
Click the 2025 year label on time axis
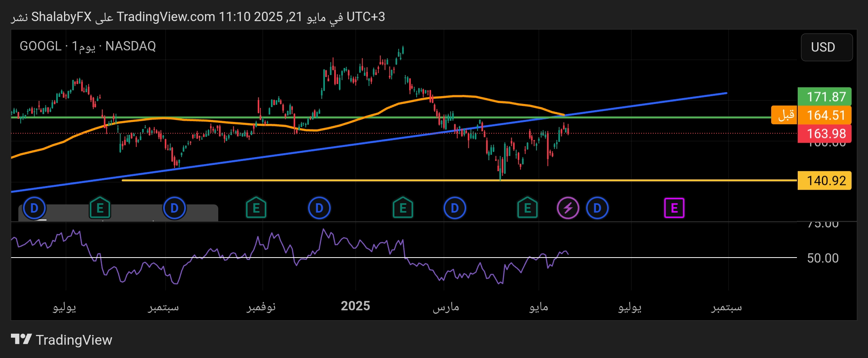[355, 306]
